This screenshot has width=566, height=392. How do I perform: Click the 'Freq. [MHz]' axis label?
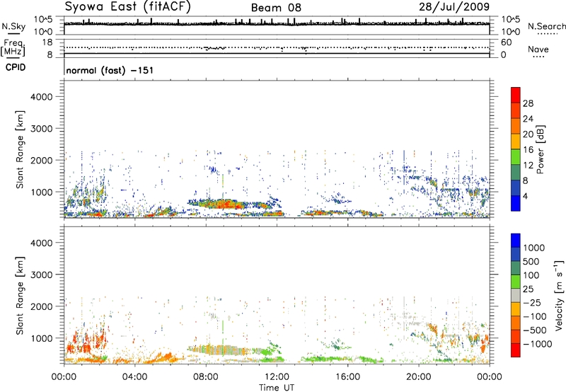click(x=13, y=47)
